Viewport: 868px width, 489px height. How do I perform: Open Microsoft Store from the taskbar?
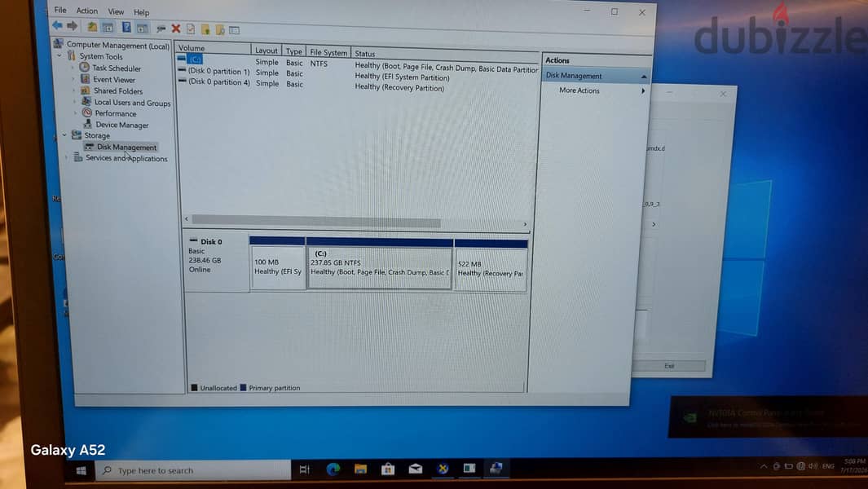388,469
